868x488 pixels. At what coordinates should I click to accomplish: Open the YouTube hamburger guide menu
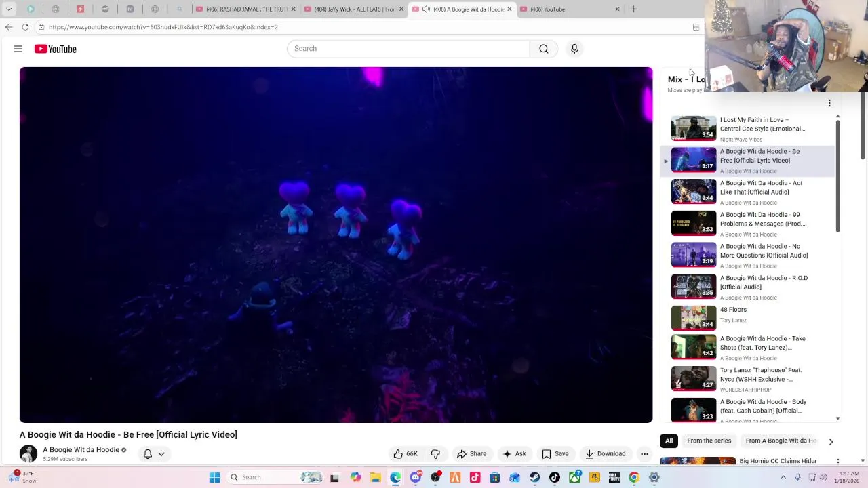[18, 49]
